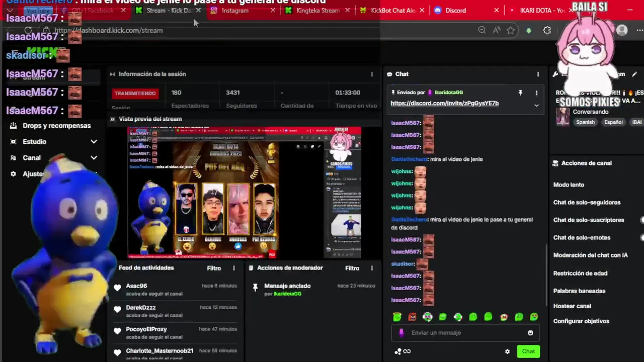This screenshot has height=362, width=644.
Task: Open Palabras baneadas setting
Action: click(x=579, y=291)
